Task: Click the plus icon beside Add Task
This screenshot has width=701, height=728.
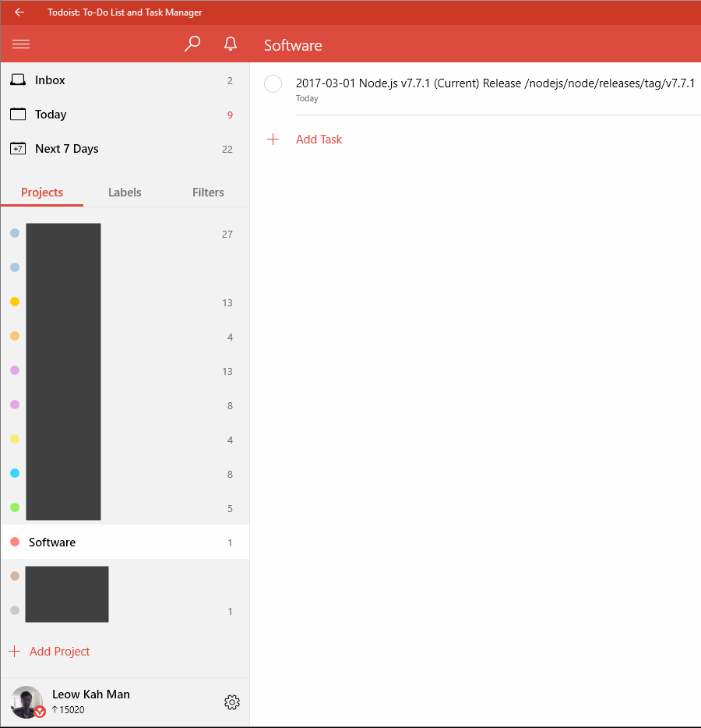Action: 273,140
